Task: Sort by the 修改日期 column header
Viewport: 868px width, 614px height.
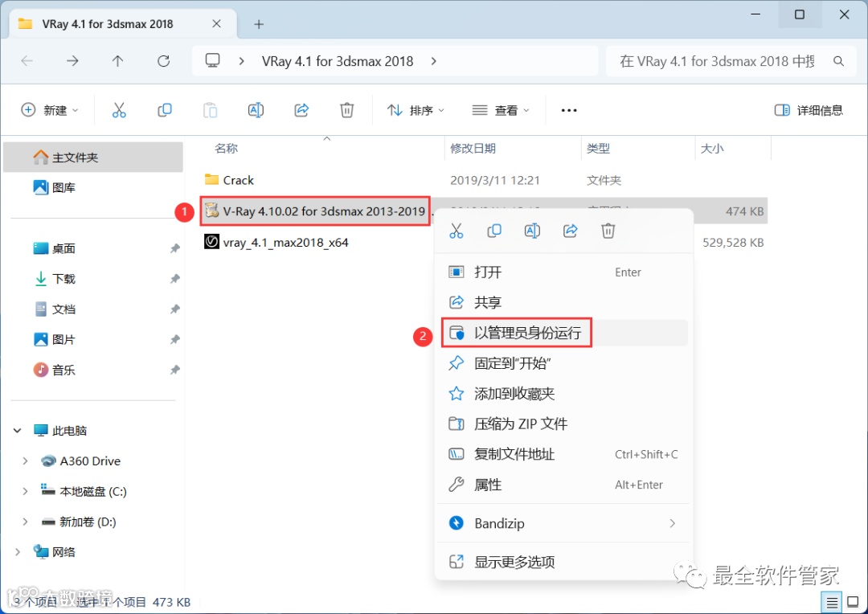Action: [x=473, y=149]
